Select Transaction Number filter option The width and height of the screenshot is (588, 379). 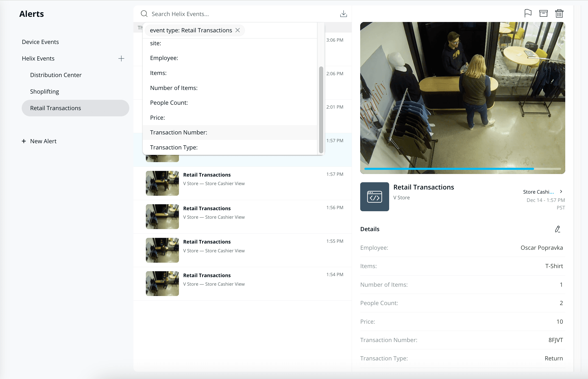tap(178, 132)
